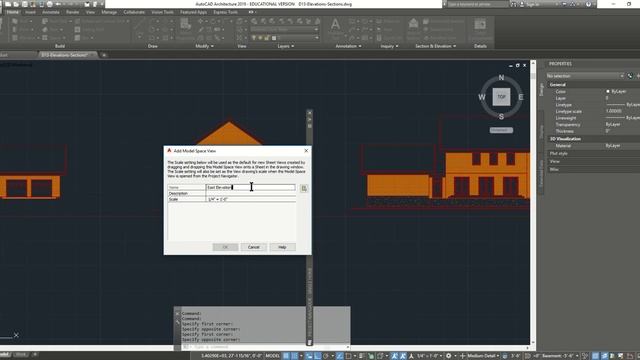Click the W compass direction on ViewCube
640x360 pixels.
click(482, 97)
